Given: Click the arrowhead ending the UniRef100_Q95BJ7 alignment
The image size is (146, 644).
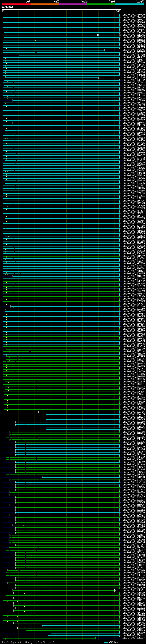Looking at the screenshot, I should click(x=96, y=638).
